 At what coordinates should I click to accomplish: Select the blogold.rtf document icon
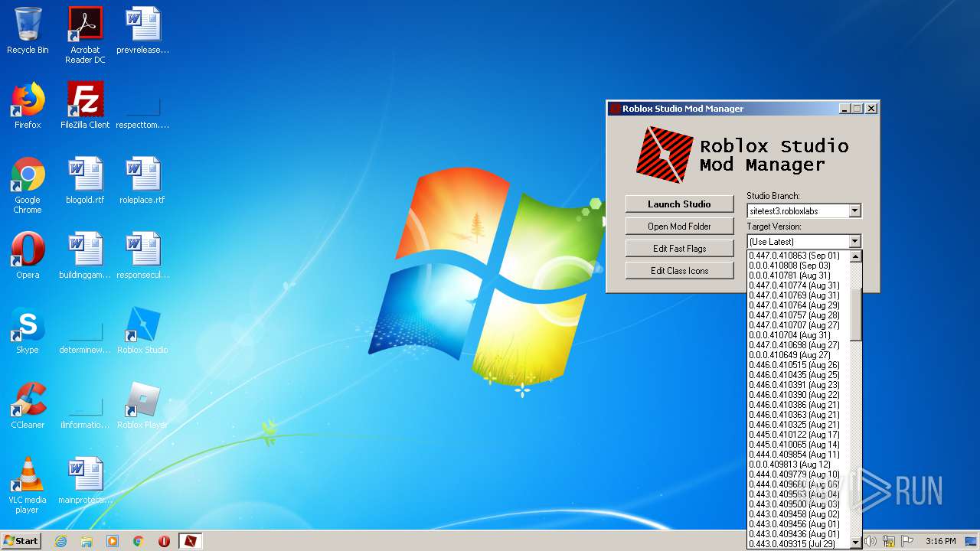[x=85, y=181]
